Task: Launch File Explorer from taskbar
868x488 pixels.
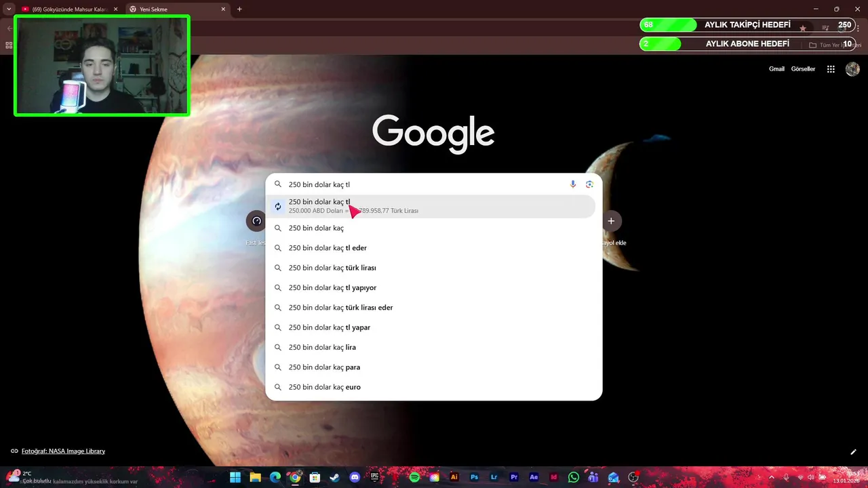Action: pyautogui.click(x=255, y=477)
